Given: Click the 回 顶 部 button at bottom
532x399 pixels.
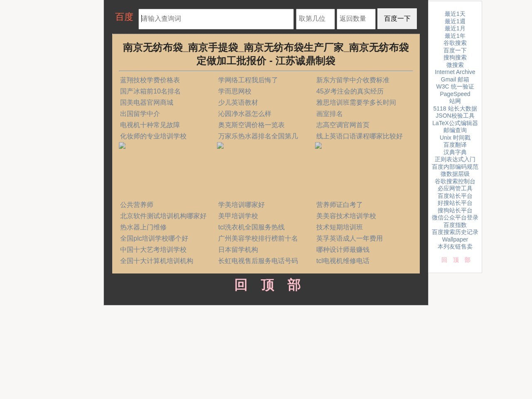Looking at the screenshot, I should tap(267, 286).
